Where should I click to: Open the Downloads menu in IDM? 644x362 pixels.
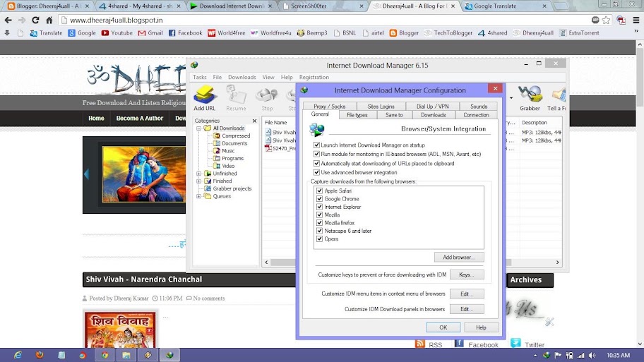click(x=242, y=77)
